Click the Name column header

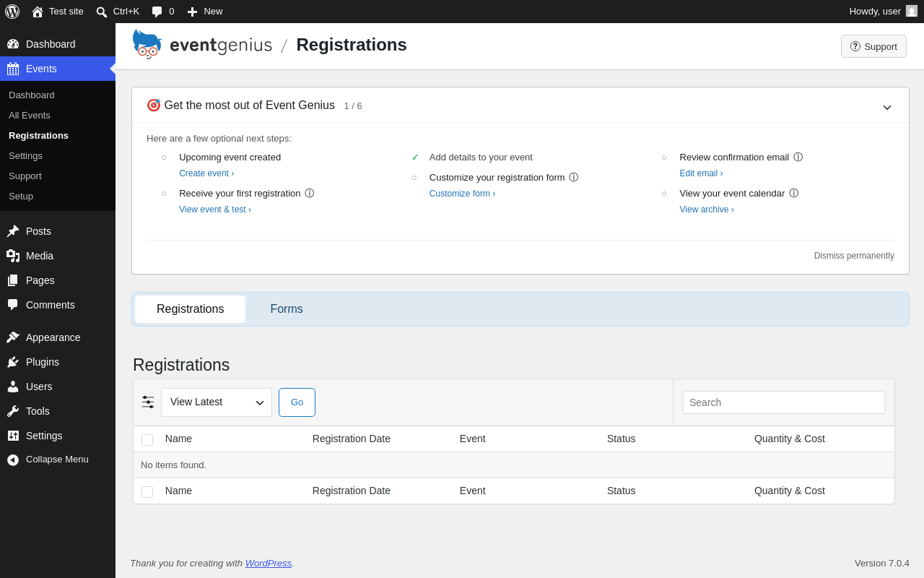[x=178, y=439]
